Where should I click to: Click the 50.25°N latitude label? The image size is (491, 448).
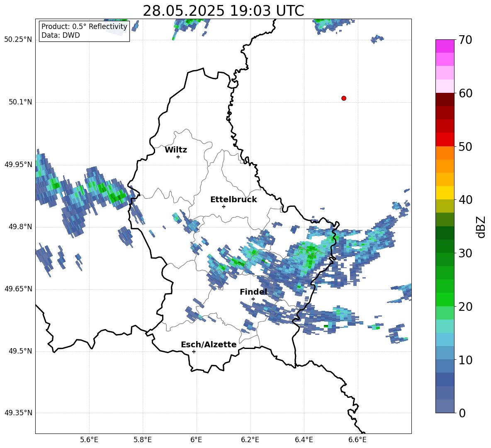pos(18,40)
